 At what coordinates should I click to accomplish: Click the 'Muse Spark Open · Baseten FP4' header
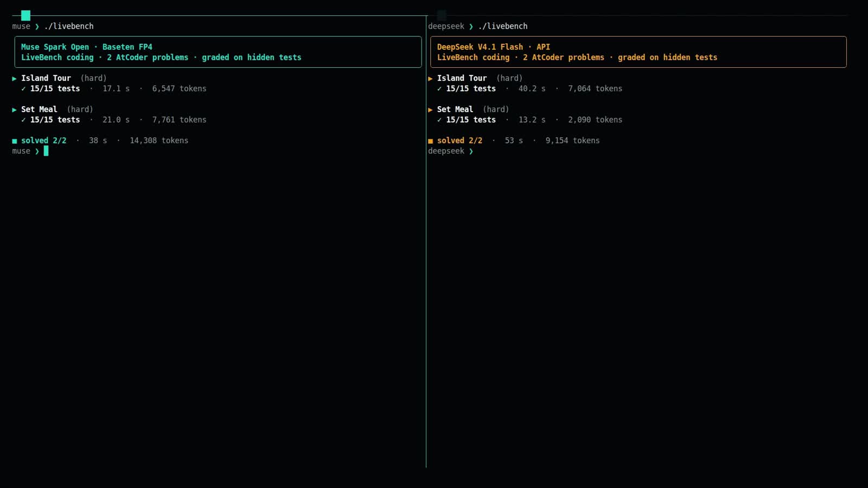[x=87, y=47]
